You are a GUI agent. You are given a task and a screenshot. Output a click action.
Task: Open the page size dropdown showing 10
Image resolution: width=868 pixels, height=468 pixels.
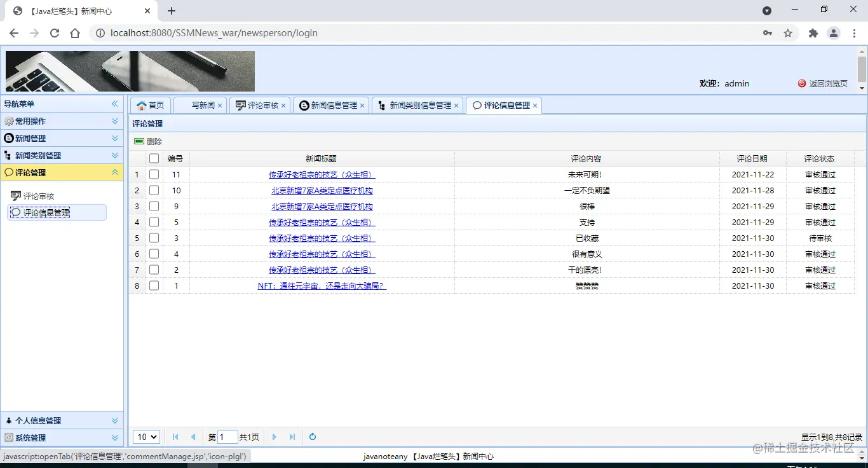(x=146, y=437)
